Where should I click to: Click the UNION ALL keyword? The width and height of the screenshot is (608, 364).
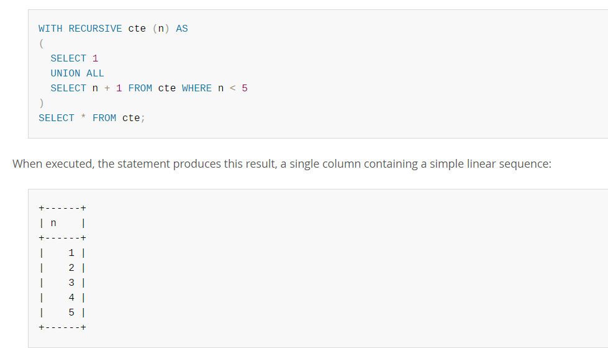tap(77, 73)
